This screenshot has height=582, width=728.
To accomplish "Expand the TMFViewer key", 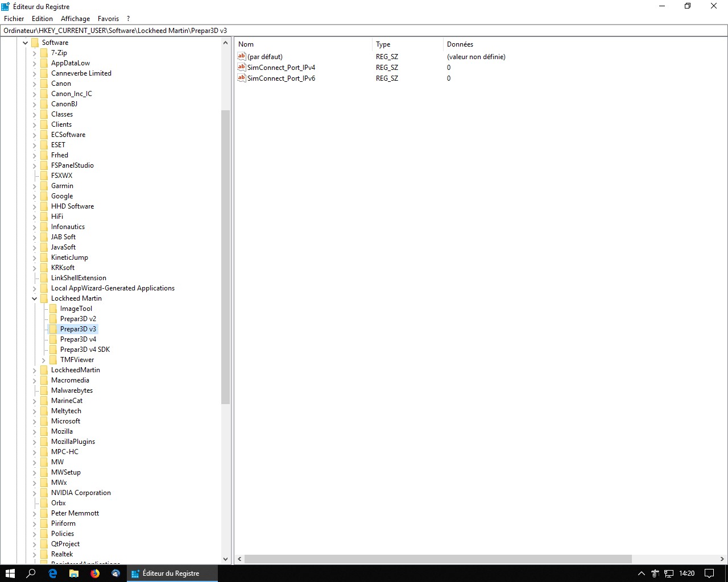I will (x=44, y=360).
